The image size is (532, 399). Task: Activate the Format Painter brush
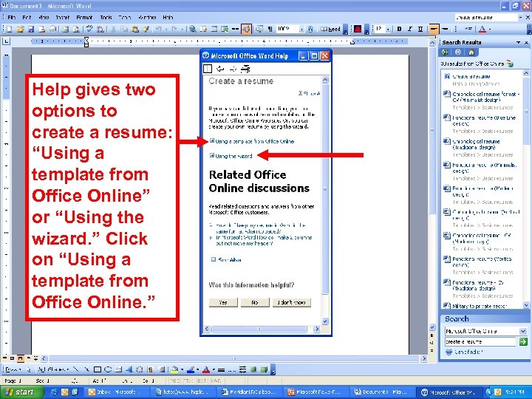(x=146, y=29)
